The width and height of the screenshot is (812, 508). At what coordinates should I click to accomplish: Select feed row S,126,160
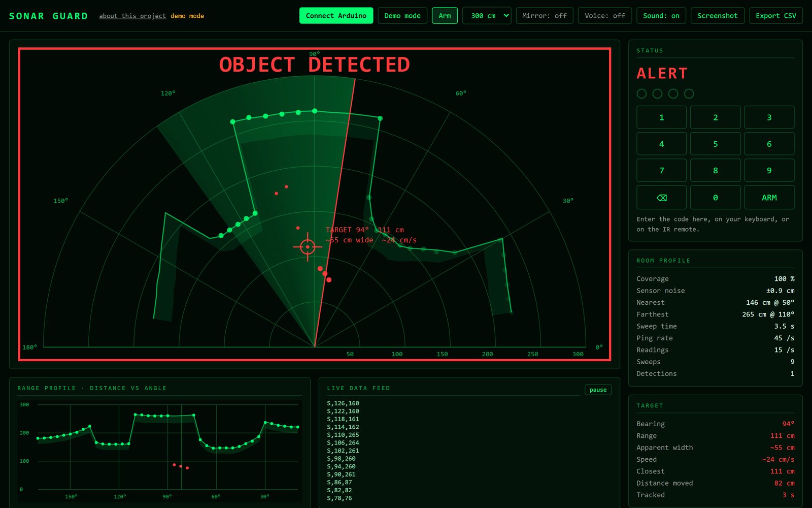pos(343,403)
